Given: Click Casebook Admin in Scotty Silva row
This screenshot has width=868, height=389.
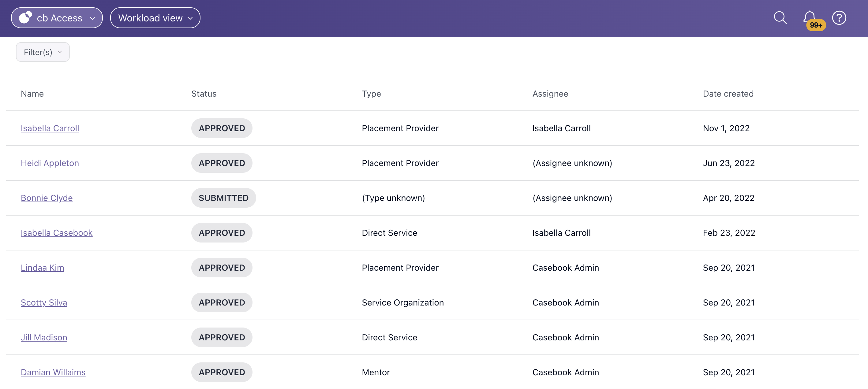Looking at the screenshot, I should point(566,302).
